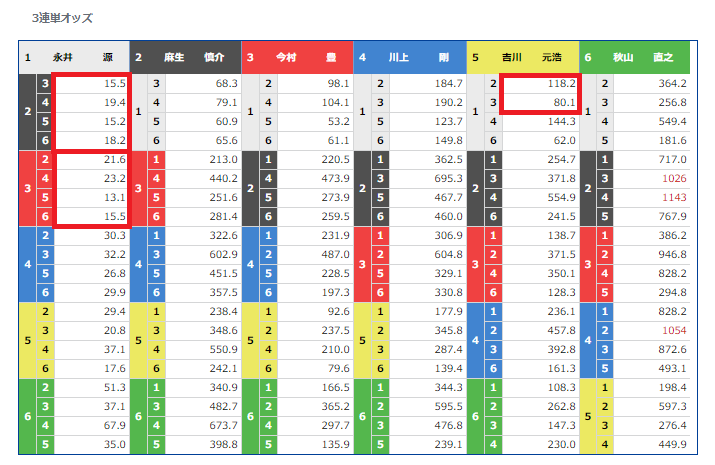This screenshot has width=715, height=465.
Task: Click the 3連単オッズ title text
Action: coord(62,18)
